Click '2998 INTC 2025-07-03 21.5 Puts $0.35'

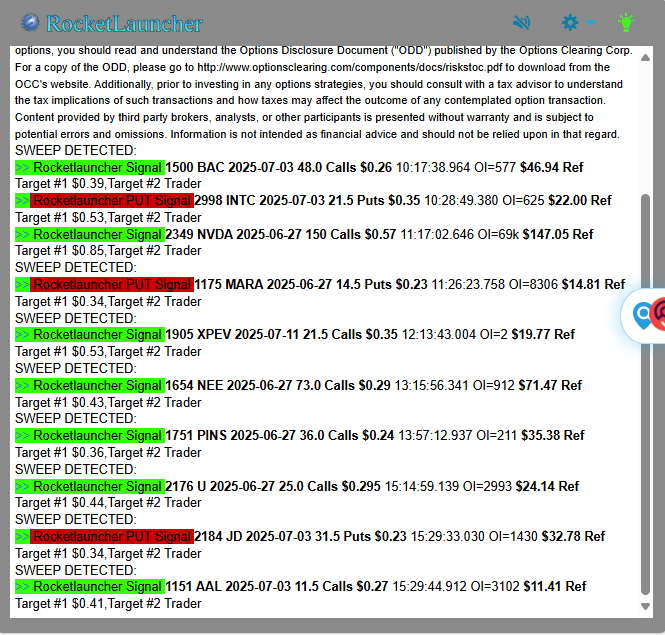(307, 201)
